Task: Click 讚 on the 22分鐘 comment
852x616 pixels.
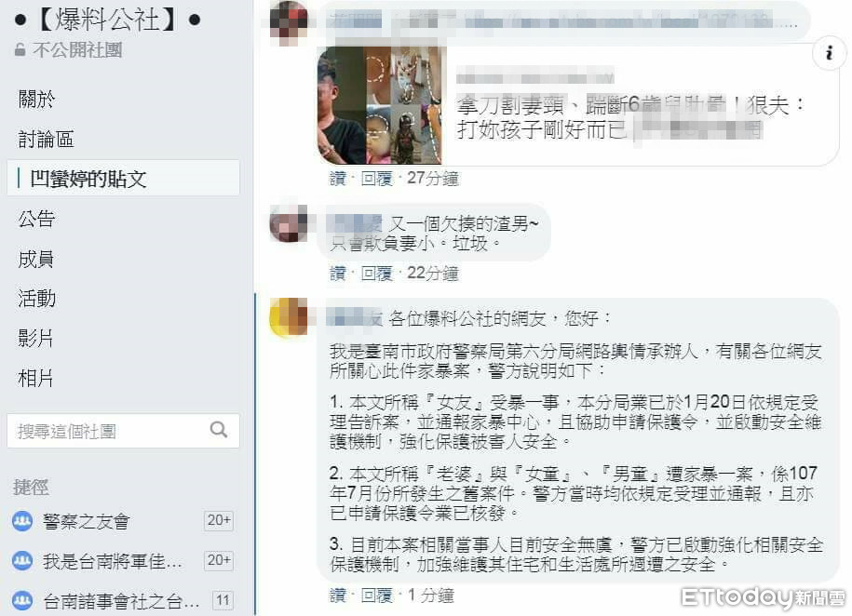Action: coord(337,273)
